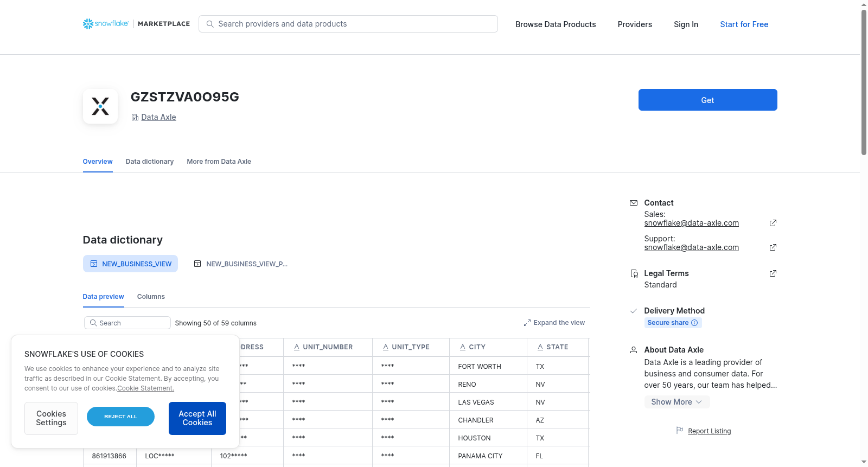Viewport: 868px width, 467px height.
Task: Click the table icon of NEW_BUSINESS_VIEW
Action: coord(94,264)
